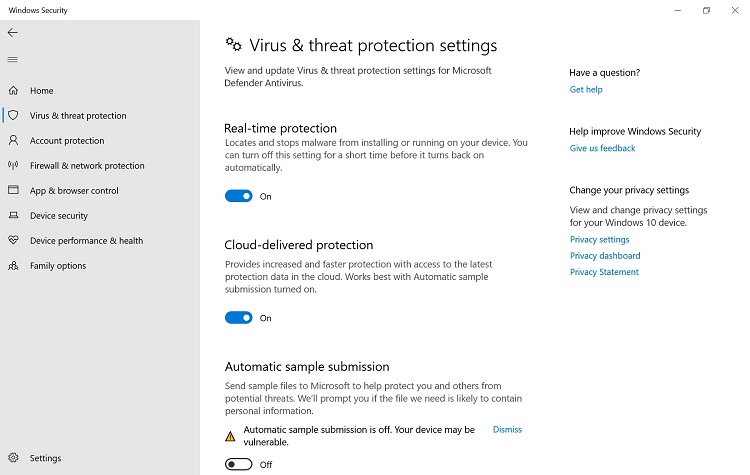Viewport: 750px width, 475px height.
Task: Enable the Automatic sample submission toggle
Action: [239, 464]
